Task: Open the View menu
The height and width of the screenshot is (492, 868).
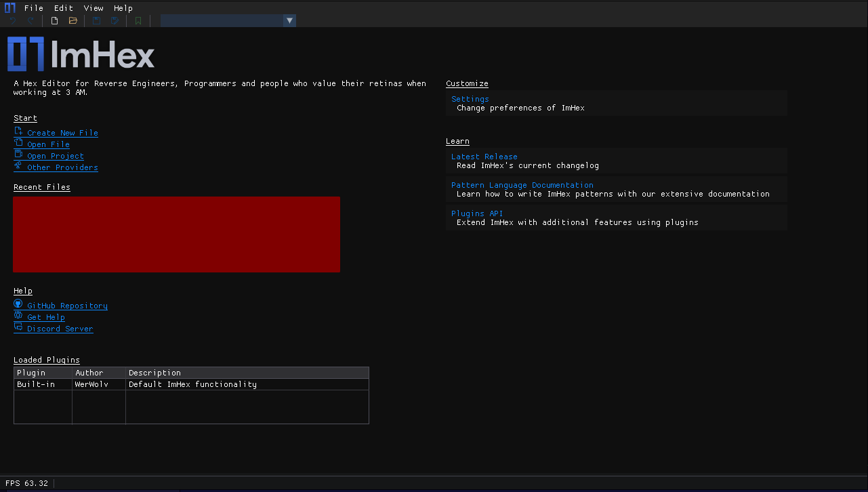Action: tap(94, 8)
